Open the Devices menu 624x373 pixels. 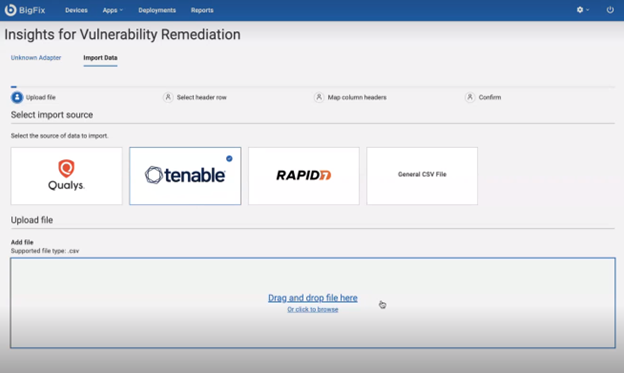(76, 10)
